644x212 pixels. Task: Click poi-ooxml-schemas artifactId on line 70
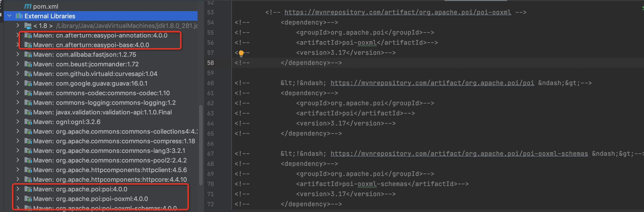click(x=375, y=184)
